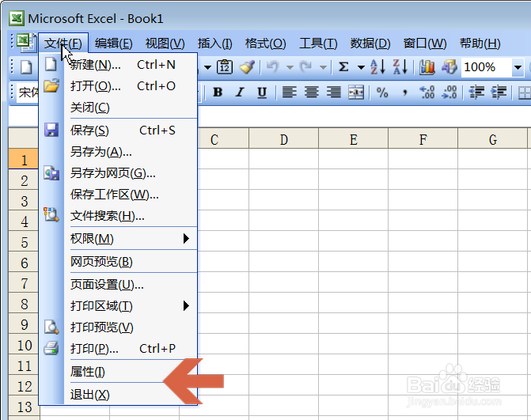Screen dimensions: 531x420
Task: Select 网页预览(B) menu item
Action: (118, 262)
